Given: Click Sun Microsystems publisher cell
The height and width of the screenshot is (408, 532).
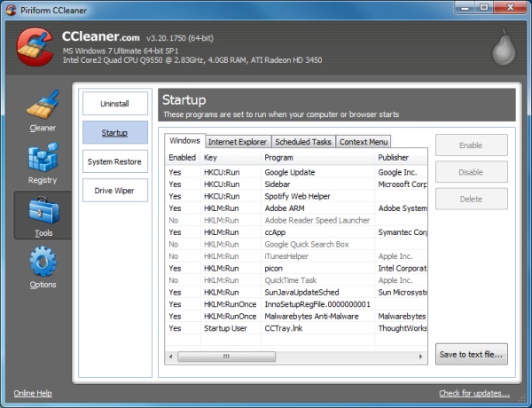Looking at the screenshot, I should (403, 293).
